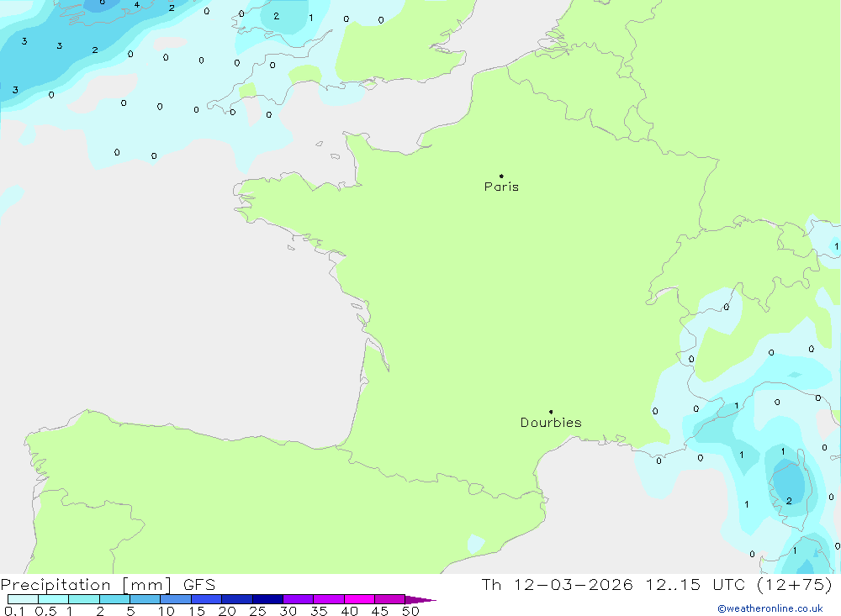This screenshot has height=616, width=841.
Task: Pick the 30–35 mm legend color swatch
Action: click(298, 599)
